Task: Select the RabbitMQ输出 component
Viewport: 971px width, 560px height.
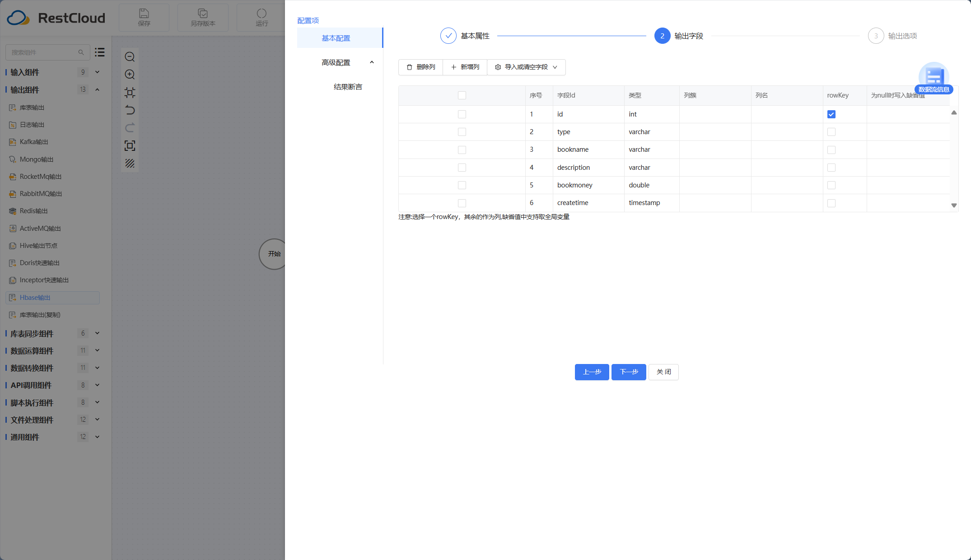Action: (x=52, y=194)
